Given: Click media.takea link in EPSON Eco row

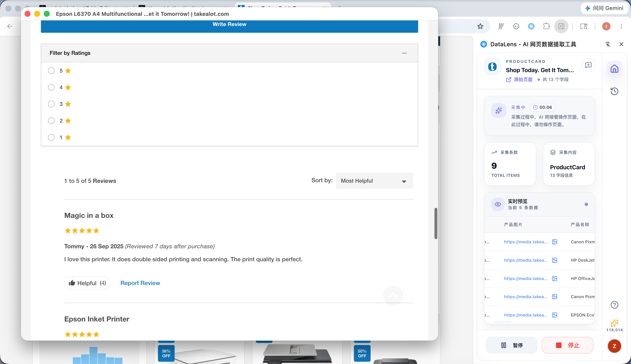Looking at the screenshot, I should [525, 315].
